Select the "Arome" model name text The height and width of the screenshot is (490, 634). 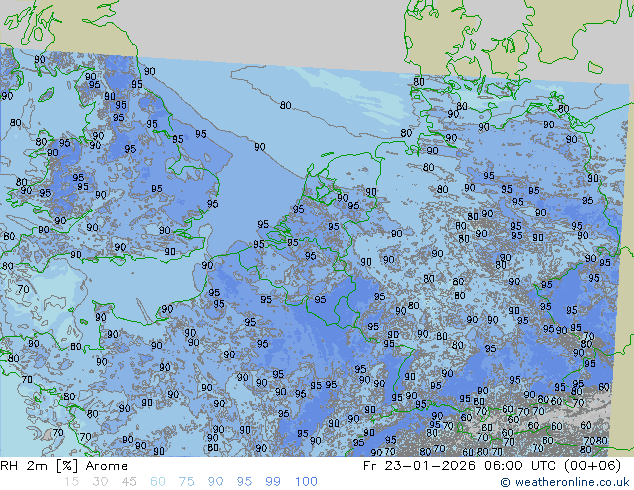[107, 466]
